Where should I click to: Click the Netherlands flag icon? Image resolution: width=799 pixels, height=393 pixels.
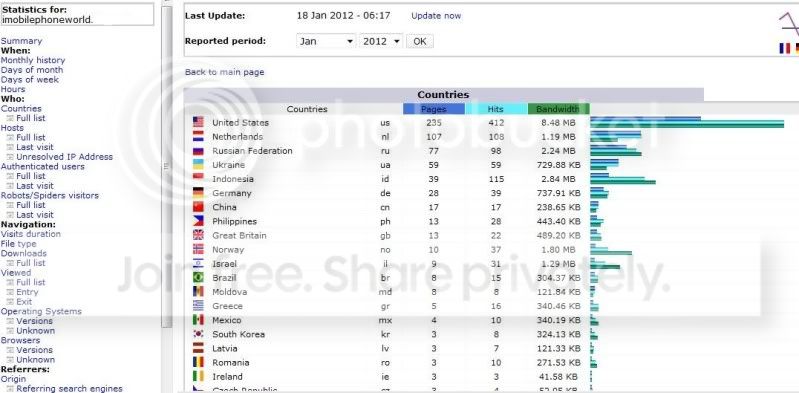pos(198,137)
